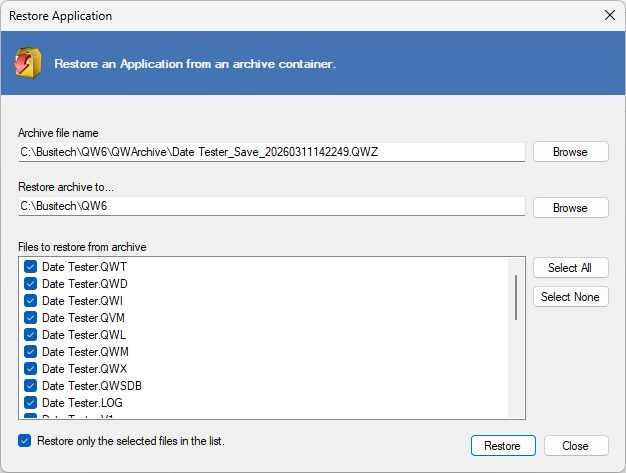
Task: Start restore with Restore button
Action: pos(503,445)
